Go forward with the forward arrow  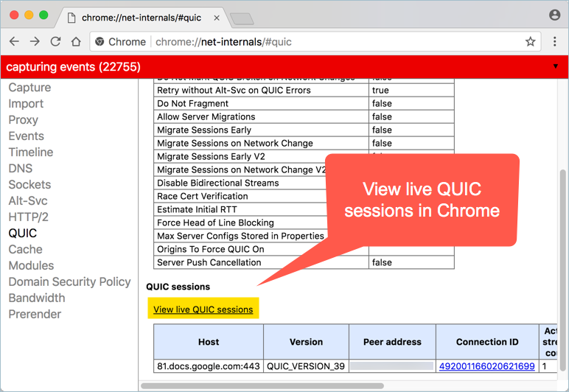tap(35, 42)
